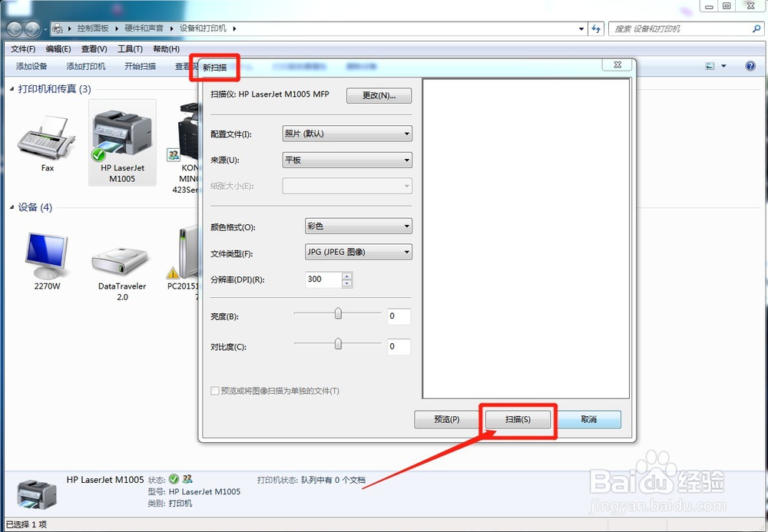Screen dimensions: 768x532
Task: Click the search magnifier icon
Action: (x=756, y=29)
